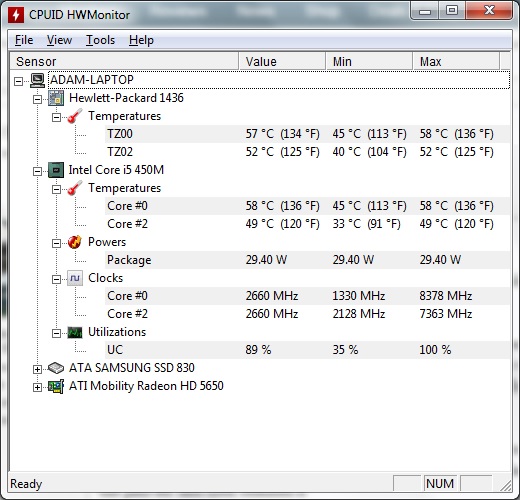Click the Min column header
This screenshot has height=500, width=520.
369,61
